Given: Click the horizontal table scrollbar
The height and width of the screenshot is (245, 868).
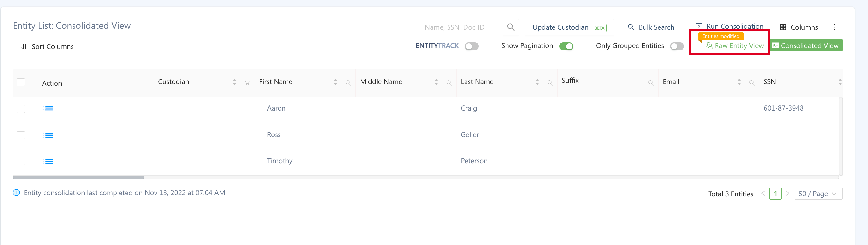Looking at the screenshot, I should pyautogui.click(x=78, y=177).
